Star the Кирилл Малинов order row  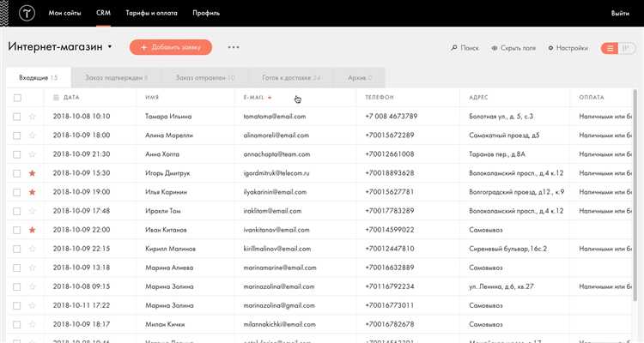(x=32, y=249)
